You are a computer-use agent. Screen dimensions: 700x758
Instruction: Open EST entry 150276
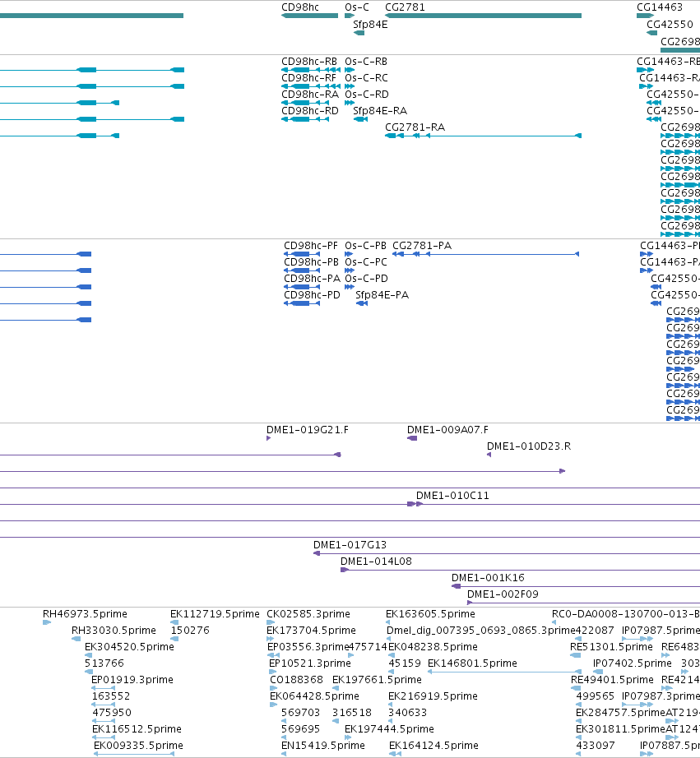tap(190, 631)
